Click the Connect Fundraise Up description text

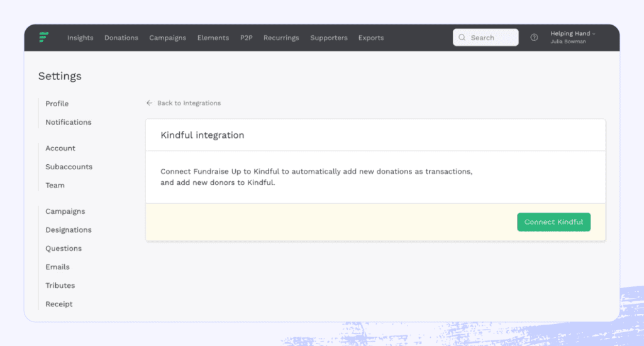tap(316, 177)
